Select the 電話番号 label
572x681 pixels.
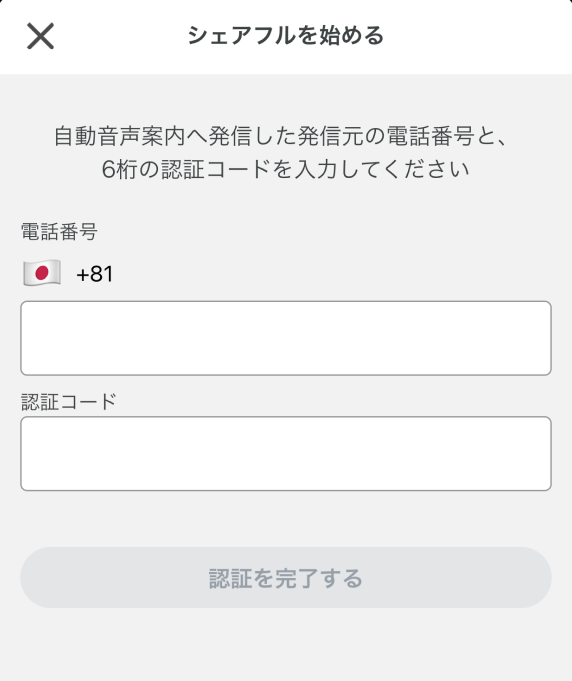click(59, 231)
